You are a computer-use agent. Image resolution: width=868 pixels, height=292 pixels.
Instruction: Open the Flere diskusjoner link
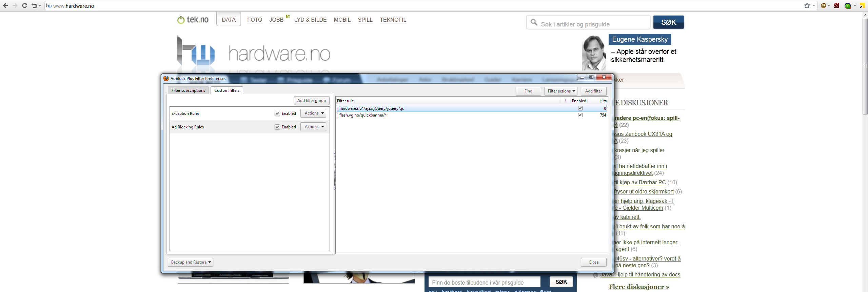tap(639, 287)
